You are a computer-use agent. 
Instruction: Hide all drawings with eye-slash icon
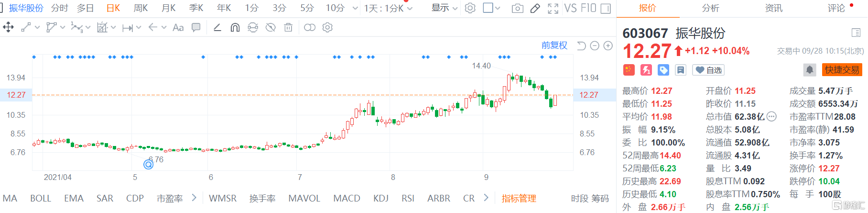271,27
